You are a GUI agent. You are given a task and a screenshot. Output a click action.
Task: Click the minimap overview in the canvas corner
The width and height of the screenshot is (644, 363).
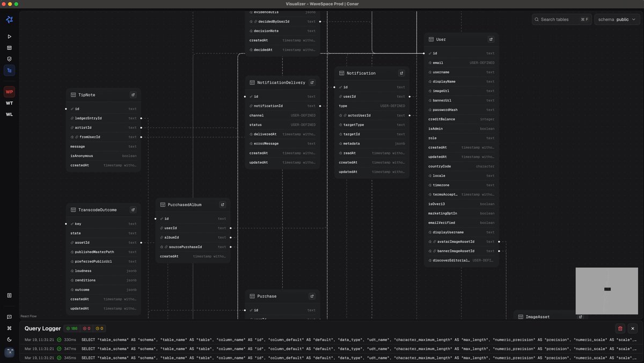pos(608,291)
